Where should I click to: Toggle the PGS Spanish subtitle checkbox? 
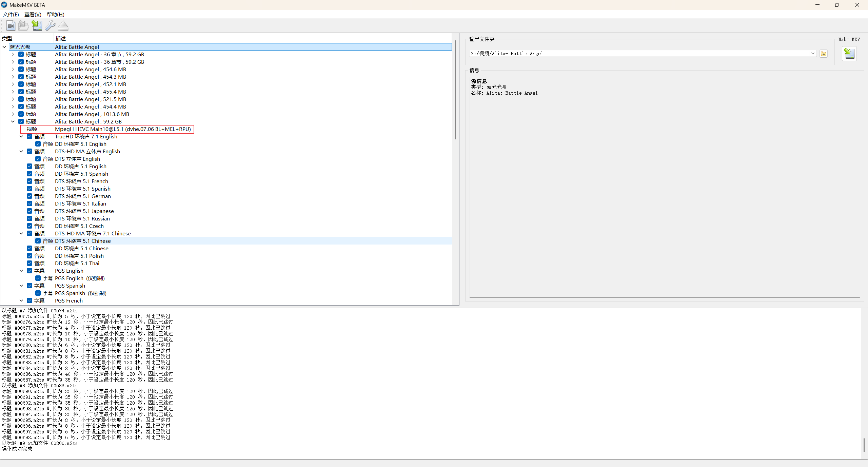click(x=29, y=286)
